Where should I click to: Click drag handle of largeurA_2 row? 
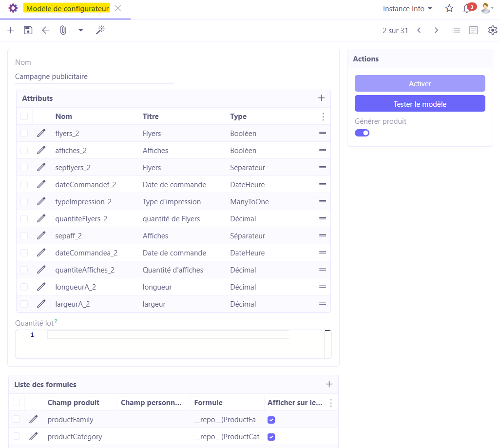323,304
